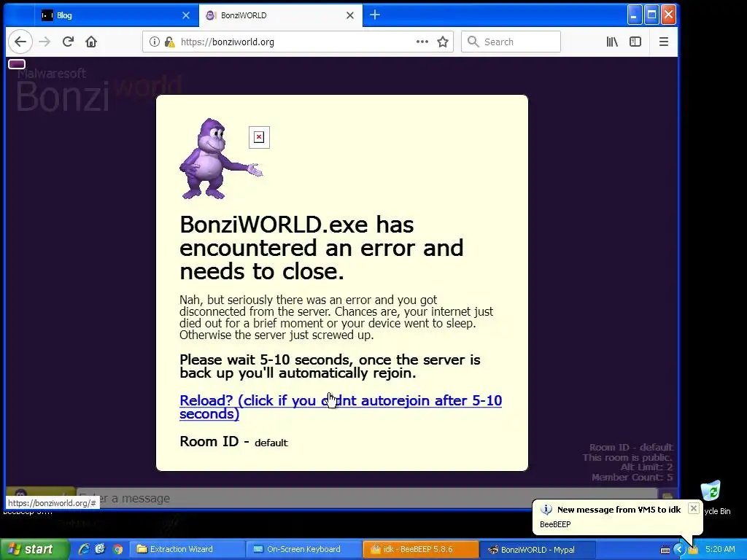Click the 5:20 AM system clock
The image size is (747, 560).
(720, 549)
